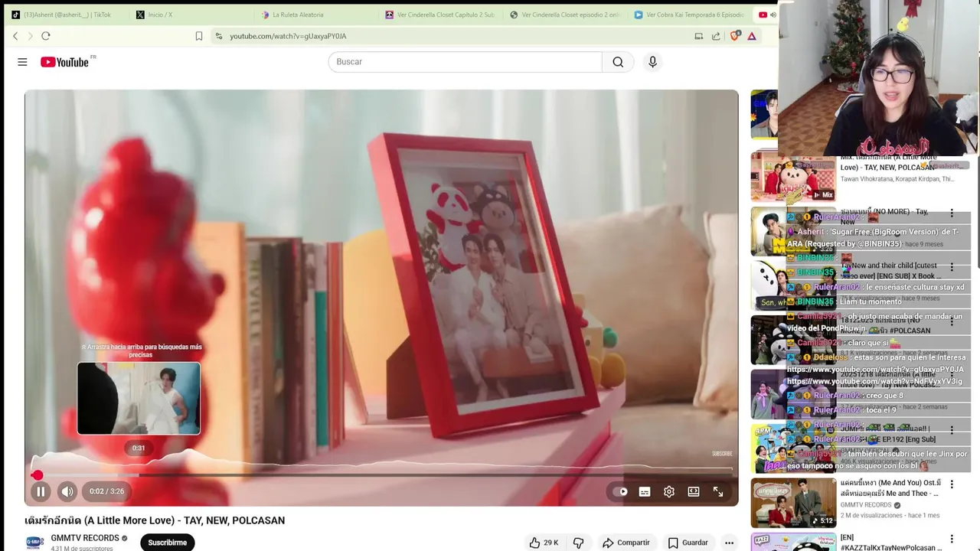Click the Buscar search field

[x=465, y=62]
